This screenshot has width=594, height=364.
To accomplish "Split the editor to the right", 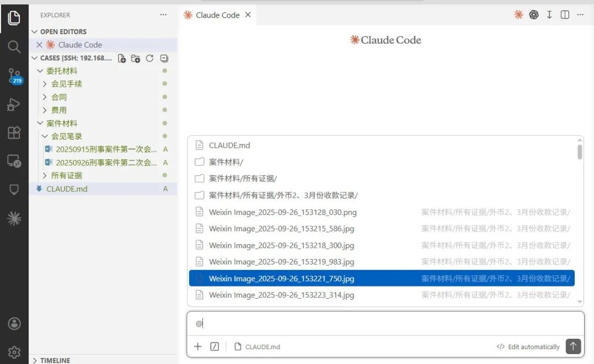I will click(x=565, y=15).
